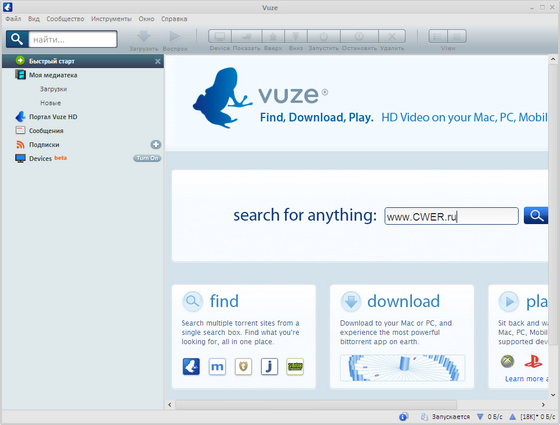Open Портал Vuze HD in sidebar
Viewport: 560px width, 425px height.
(x=53, y=117)
